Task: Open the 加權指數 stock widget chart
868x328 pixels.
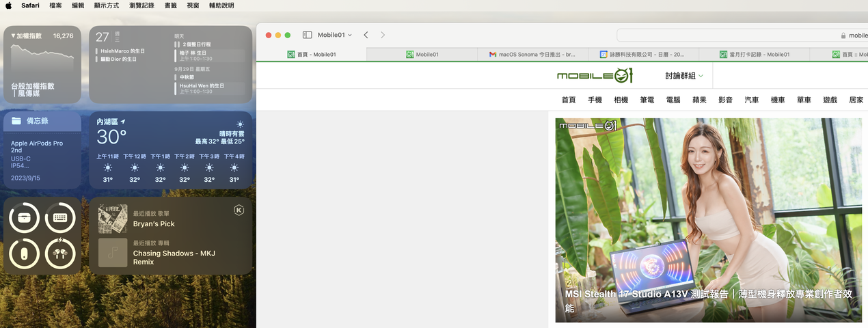Action: point(42,60)
